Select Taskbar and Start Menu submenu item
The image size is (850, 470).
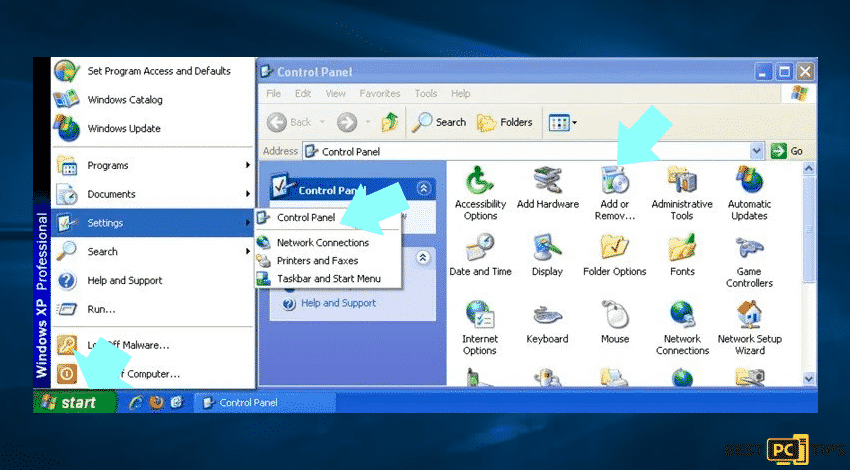pyautogui.click(x=327, y=279)
